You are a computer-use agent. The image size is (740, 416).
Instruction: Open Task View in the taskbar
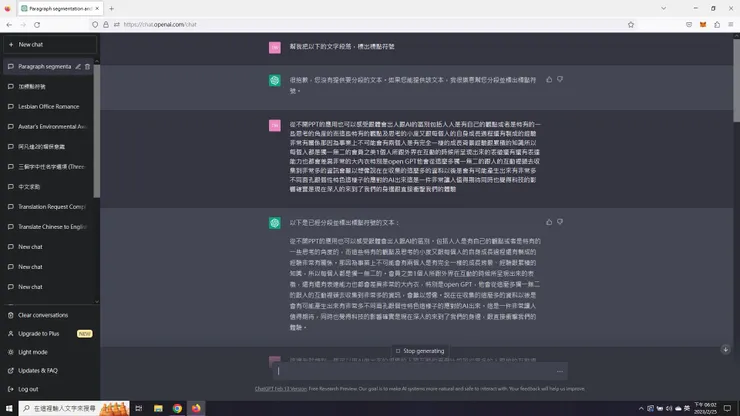139,408
